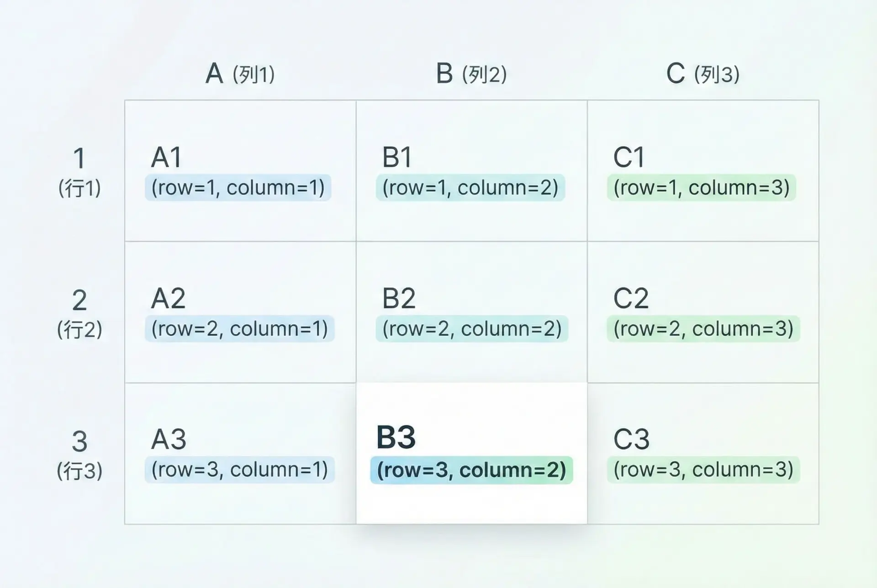Click row header 3 (行3)
877x588 pixels.
[x=79, y=455]
